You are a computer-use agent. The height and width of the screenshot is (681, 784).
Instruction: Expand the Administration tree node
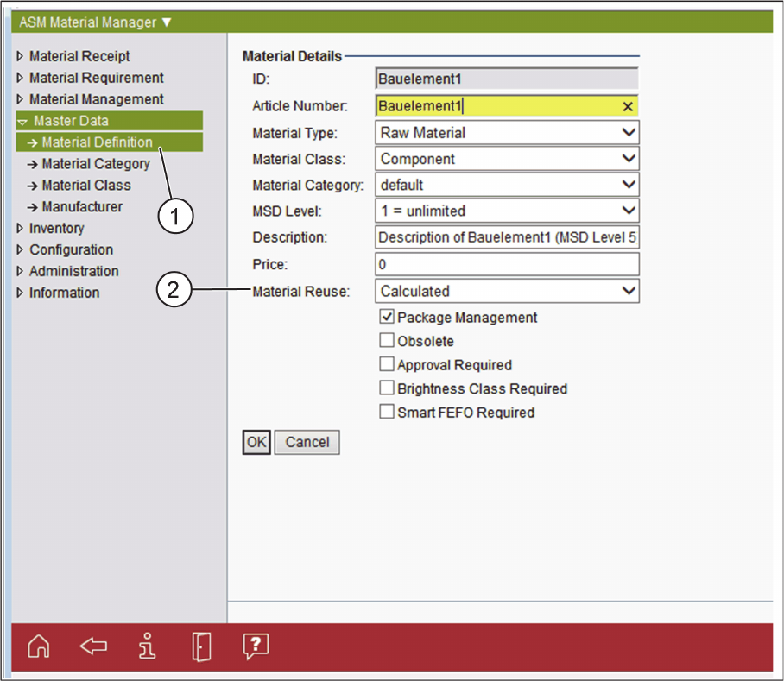(20, 271)
